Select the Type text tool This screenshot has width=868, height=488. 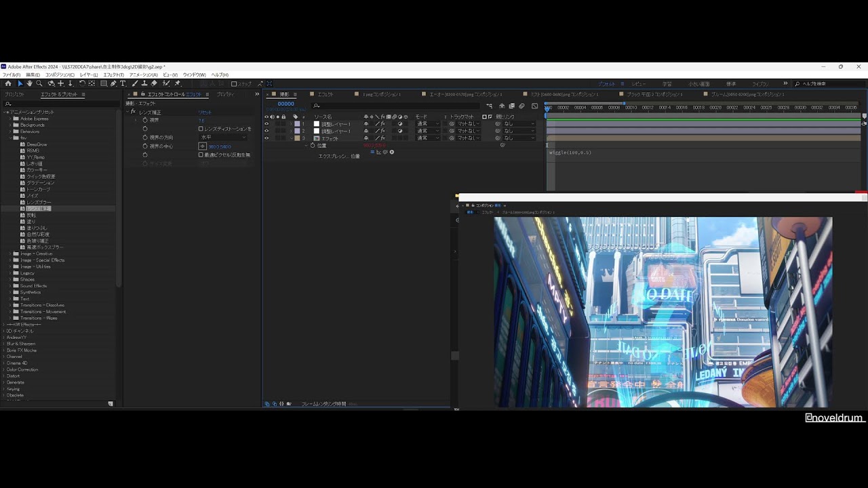click(x=123, y=83)
